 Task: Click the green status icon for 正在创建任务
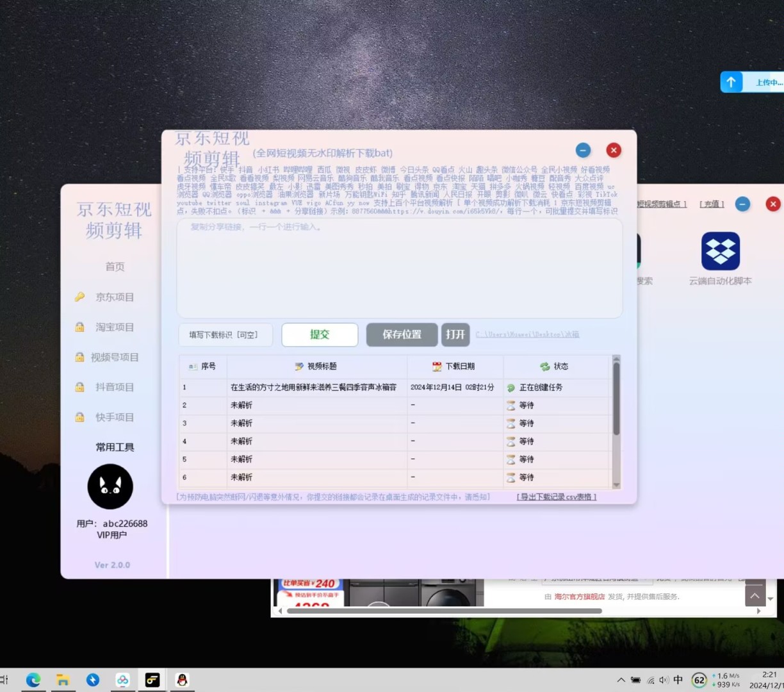[x=511, y=388]
